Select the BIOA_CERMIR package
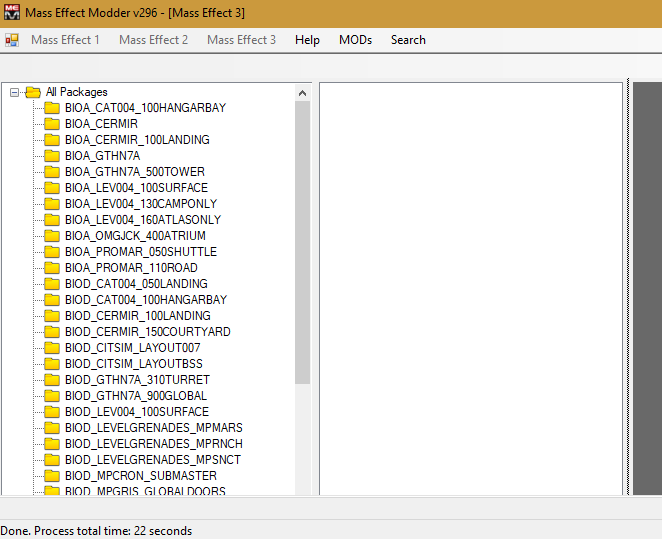662x539 pixels. tap(101, 124)
